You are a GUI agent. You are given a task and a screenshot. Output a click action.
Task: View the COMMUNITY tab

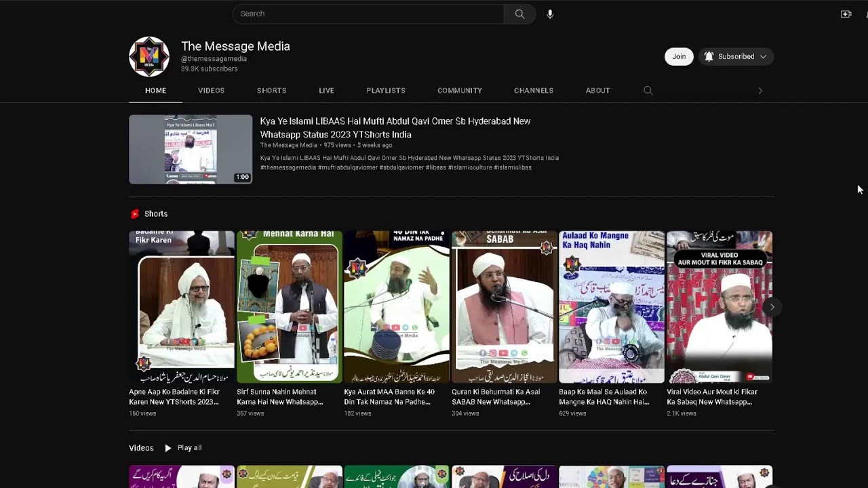[x=460, y=91]
